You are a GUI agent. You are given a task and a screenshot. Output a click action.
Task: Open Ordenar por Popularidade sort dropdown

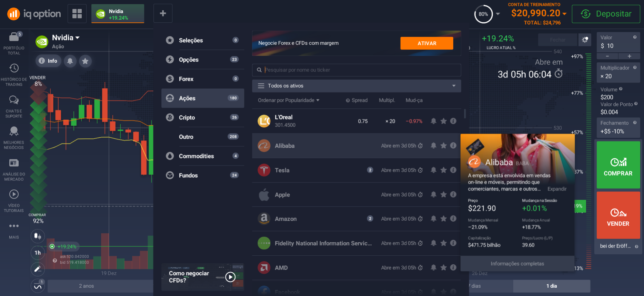click(x=289, y=100)
